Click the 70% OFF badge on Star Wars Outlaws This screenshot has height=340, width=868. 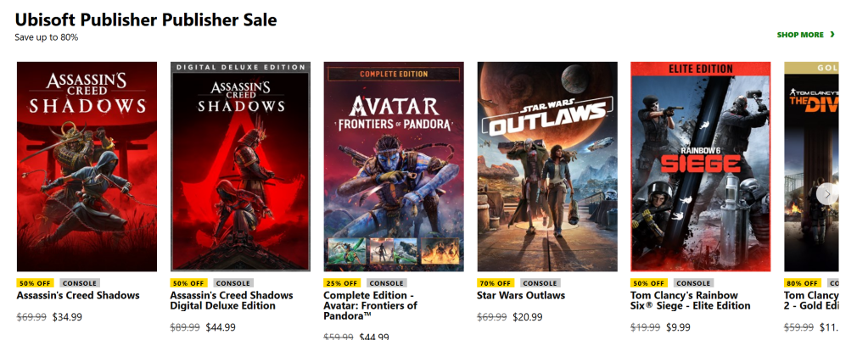tap(496, 283)
